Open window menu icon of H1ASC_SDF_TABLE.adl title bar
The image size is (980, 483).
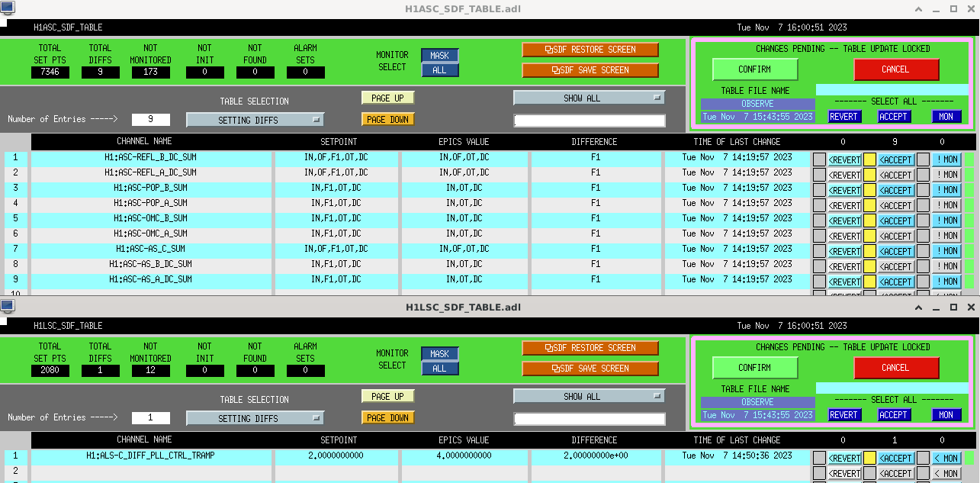7,8
